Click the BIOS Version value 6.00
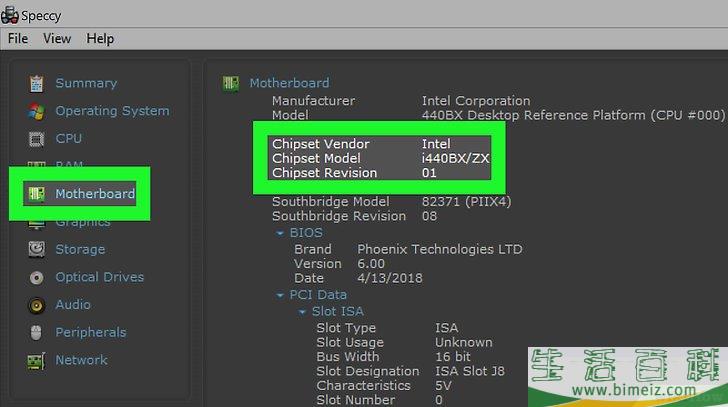The width and height of the screenshot is (728, 407). [371, 264]
